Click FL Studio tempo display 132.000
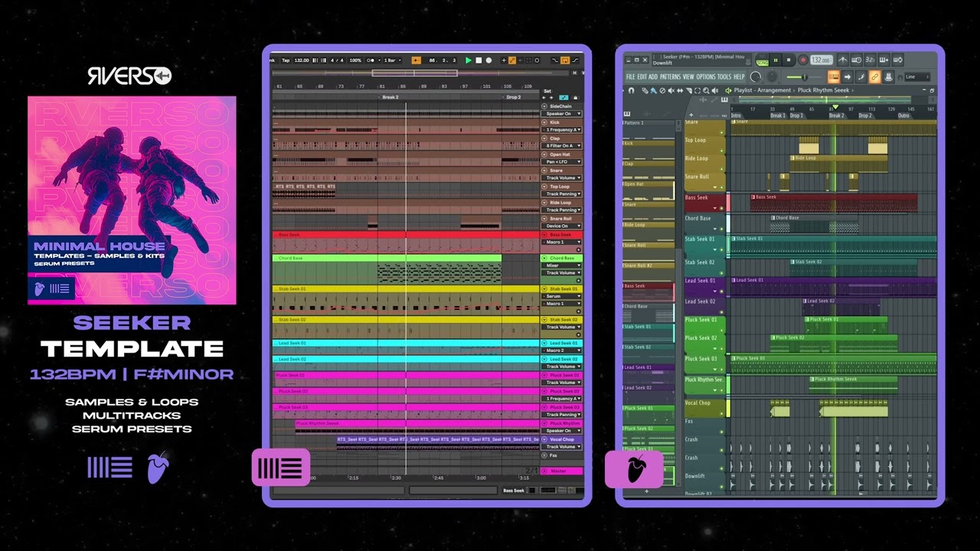Image resolution: width=980 pixels, height=551 pixels. pos(821,60)
